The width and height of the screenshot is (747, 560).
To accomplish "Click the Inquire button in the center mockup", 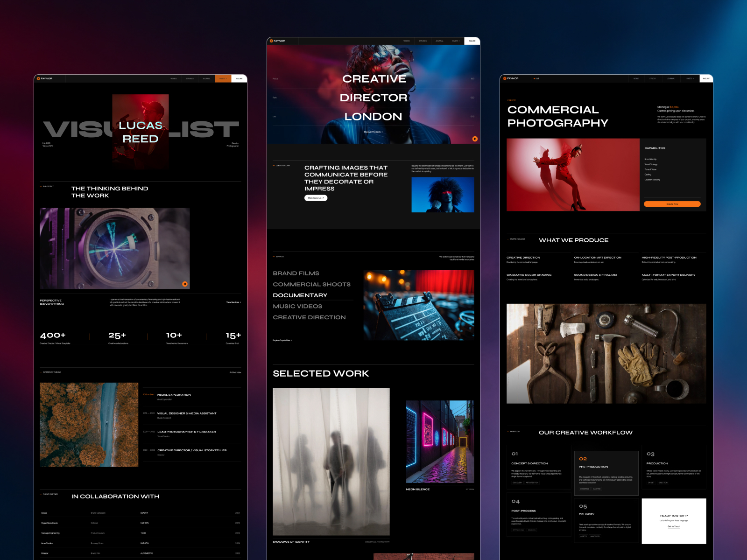I will pyautogui.click(x=472, y=41).
